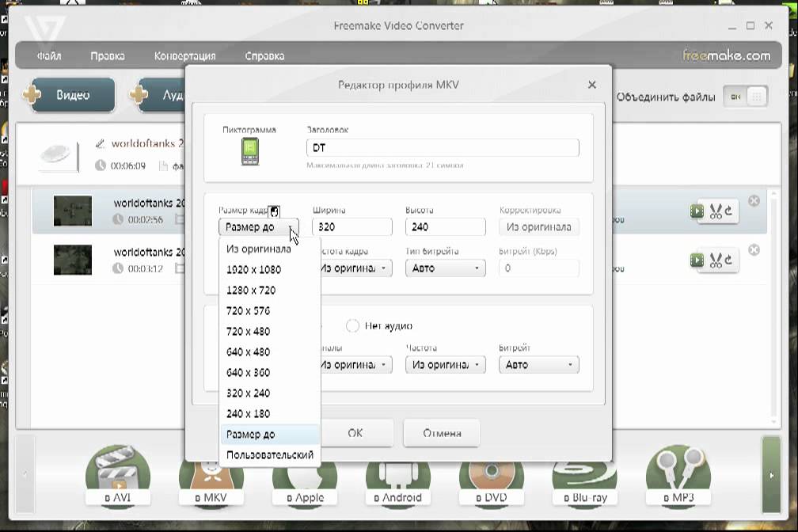The height and width of the screenshot is (532, 798).
Task: Play the 00:03:12 worldoftanks clip
Action: coord(697,260)
